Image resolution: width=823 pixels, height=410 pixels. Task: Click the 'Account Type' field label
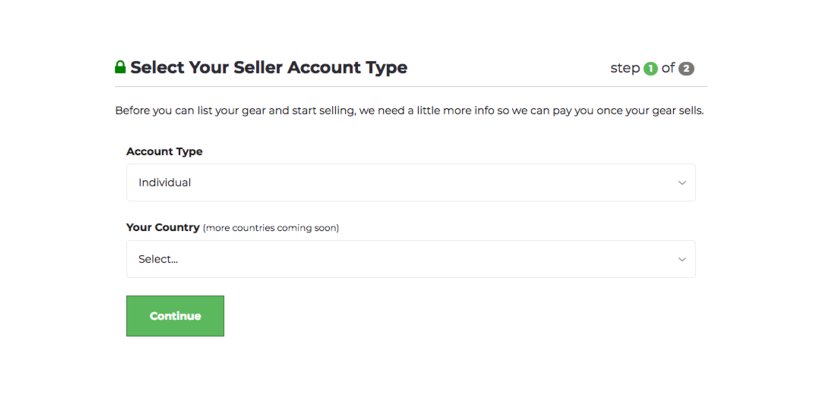[x=164, y=152]
